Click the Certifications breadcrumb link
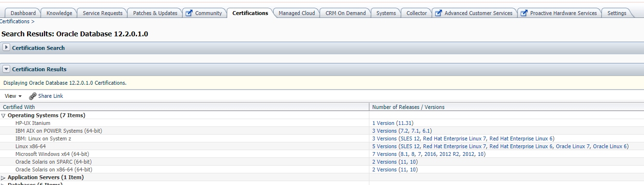 click(15, 21)
